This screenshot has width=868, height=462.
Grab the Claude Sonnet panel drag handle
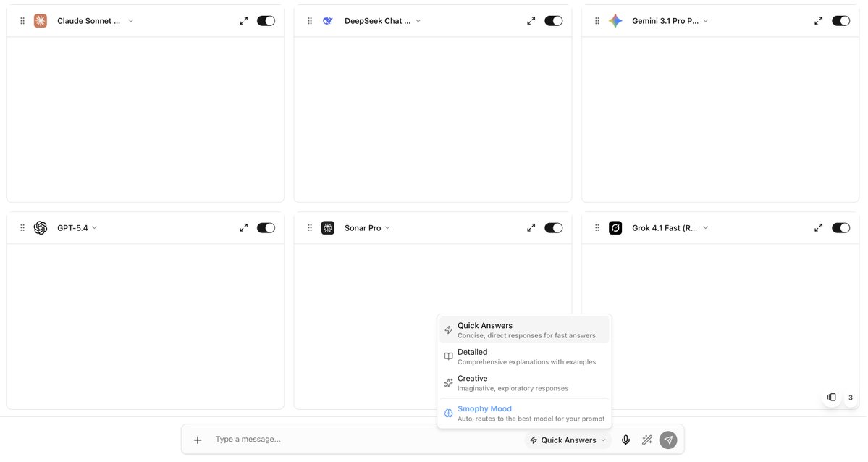[22, 21]
